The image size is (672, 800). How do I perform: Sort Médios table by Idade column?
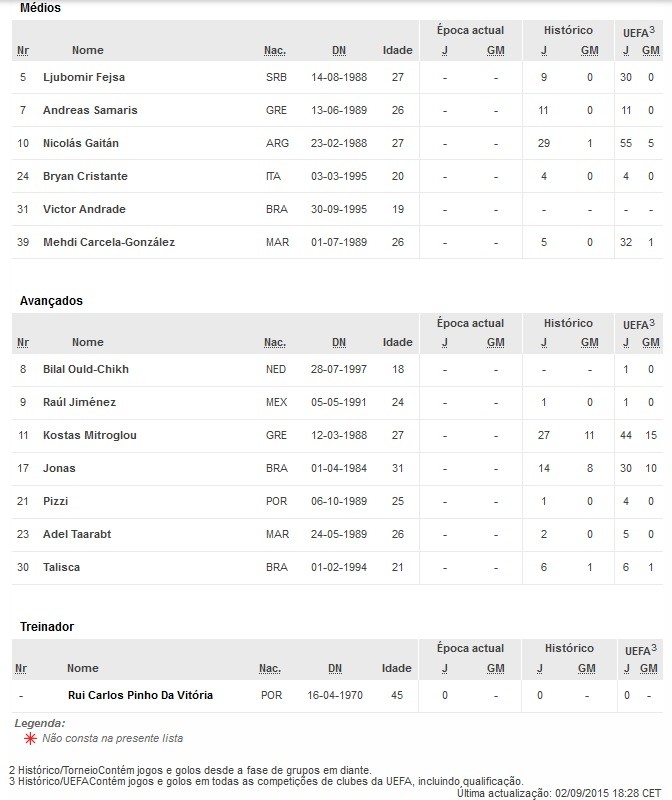point(397,50)
